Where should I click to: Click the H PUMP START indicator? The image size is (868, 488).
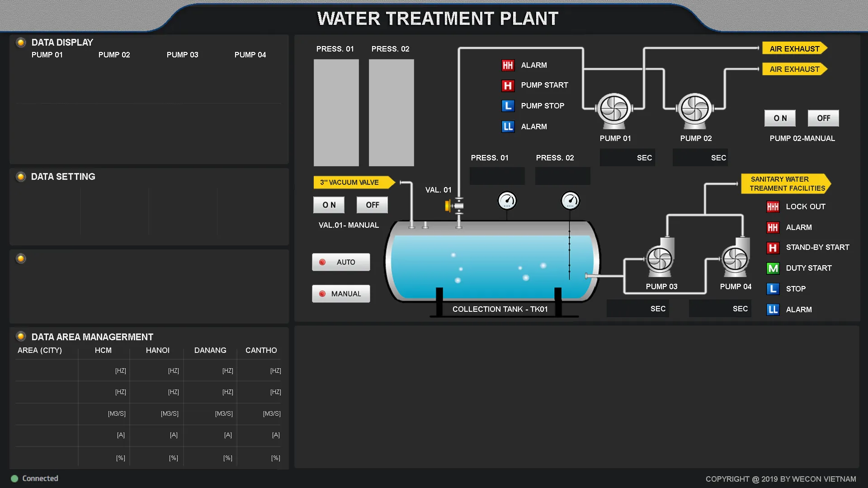pyautogui.click(x=508, y=85)
